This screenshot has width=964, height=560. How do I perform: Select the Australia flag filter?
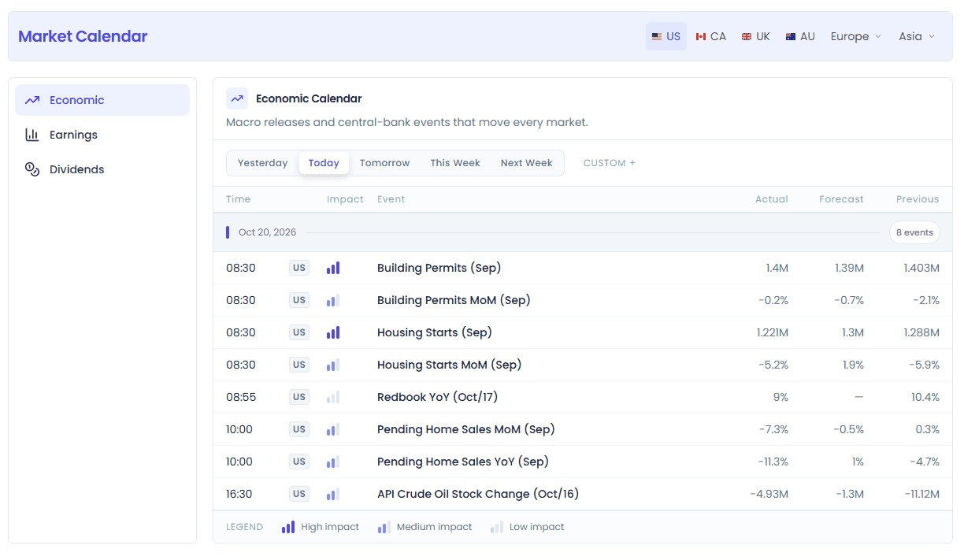[800, 36]
